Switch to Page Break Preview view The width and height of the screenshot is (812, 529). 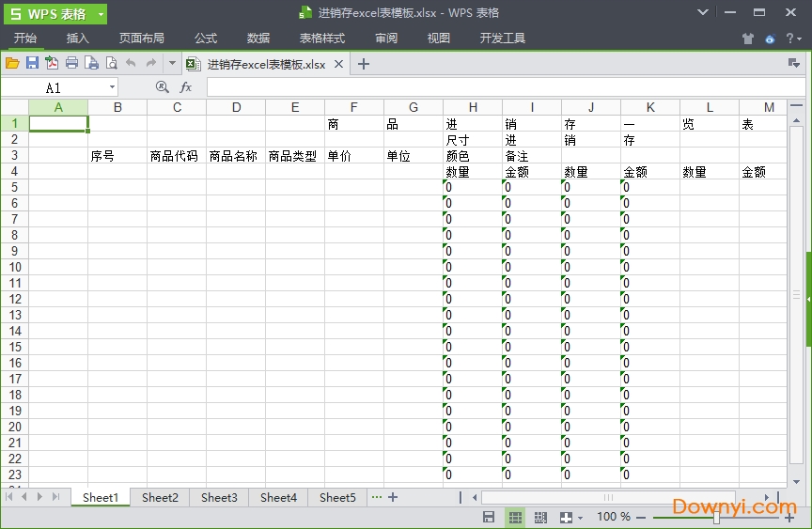(x=540, y=517)
